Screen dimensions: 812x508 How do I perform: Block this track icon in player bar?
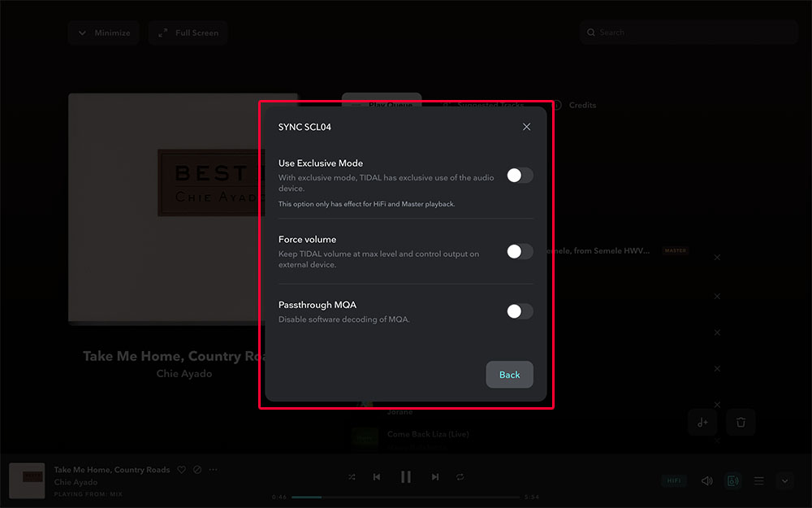click(197, 470)
